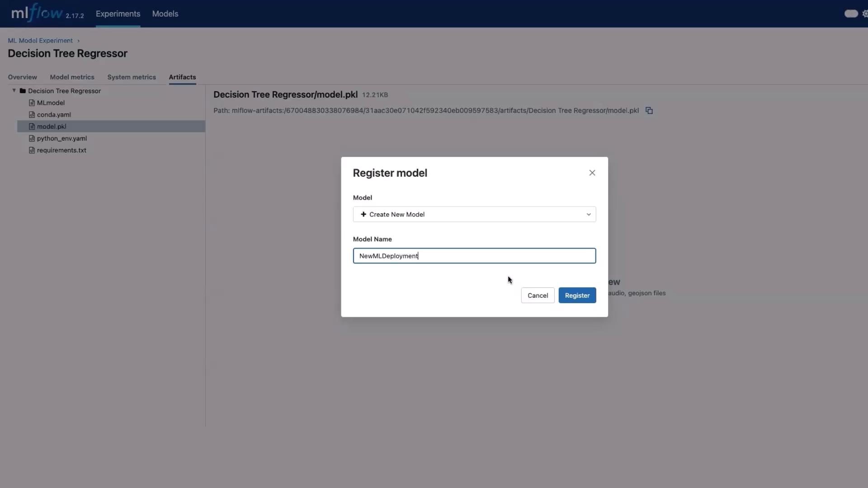Click the copy path icon

tap(649, 111)
